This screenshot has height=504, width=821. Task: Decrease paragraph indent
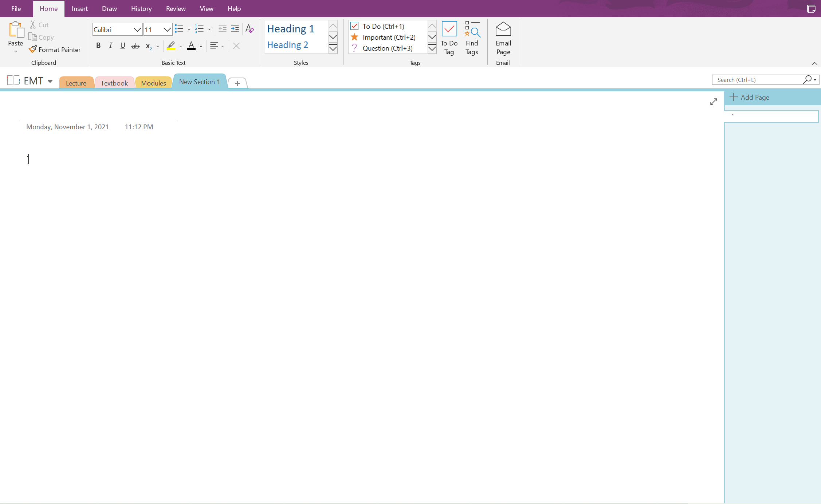[x=222, y=28]
